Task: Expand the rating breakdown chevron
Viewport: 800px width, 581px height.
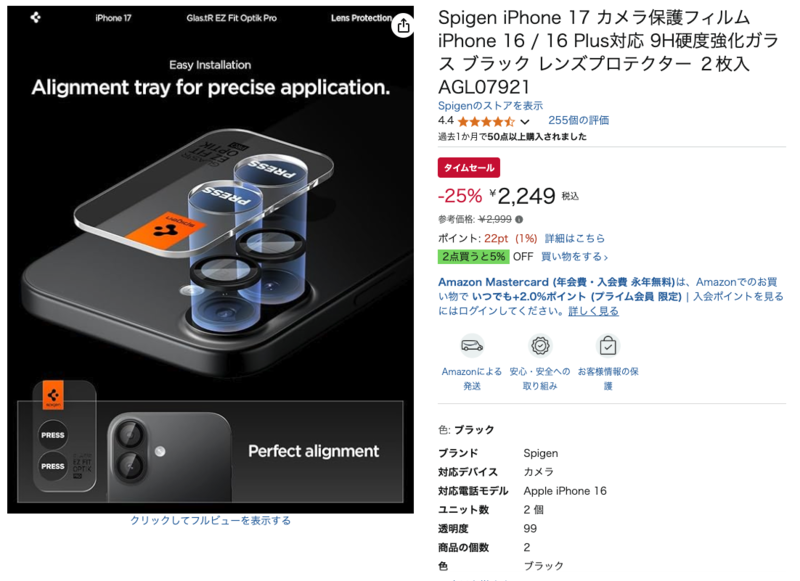Action: tap(524, 122)
